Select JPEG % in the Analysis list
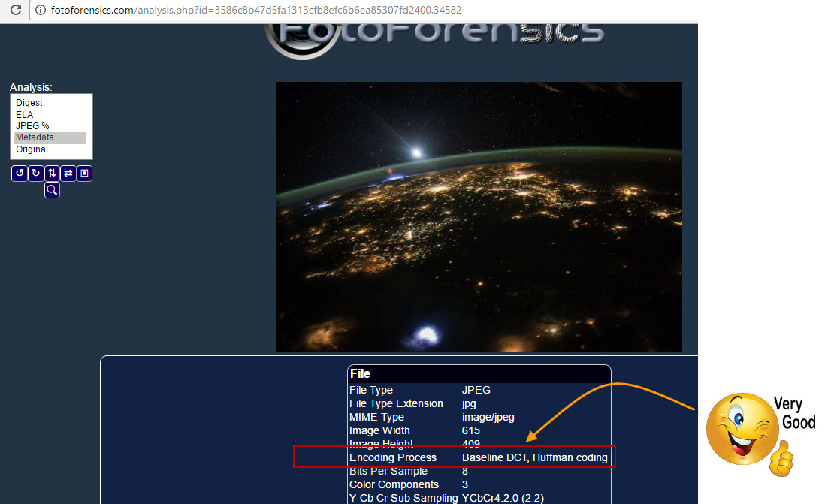The width and height of the screenshot is (831, 504). point(32,126)
